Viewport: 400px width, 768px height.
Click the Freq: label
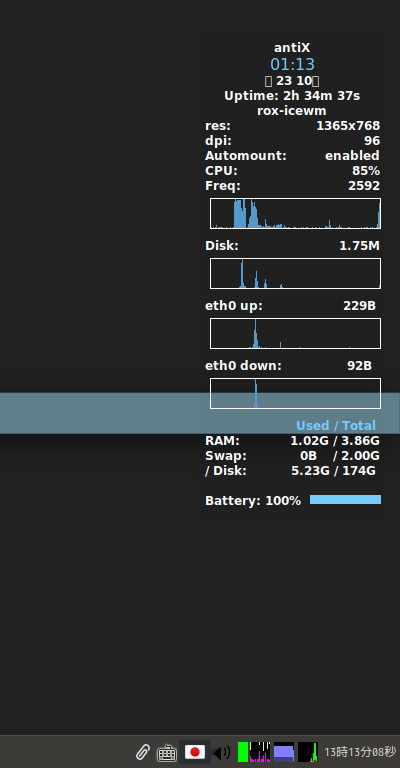(x=223, y=186)
